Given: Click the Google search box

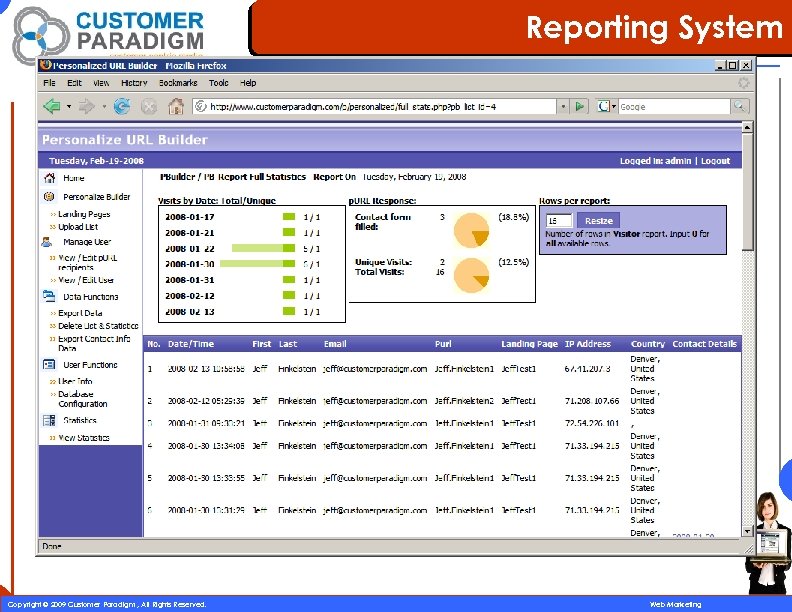Looking at the screenshot, I should click(x=674, y=107).
